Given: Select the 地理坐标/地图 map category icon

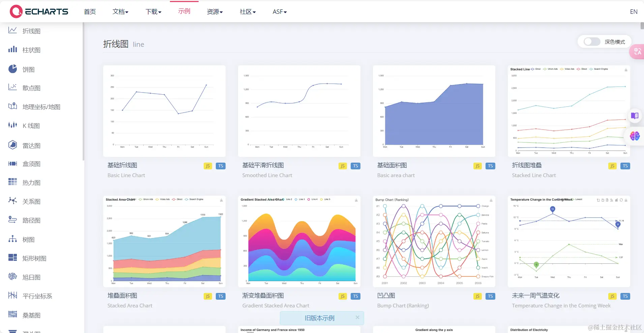Looking at the screenshot, I should point(12,106).
